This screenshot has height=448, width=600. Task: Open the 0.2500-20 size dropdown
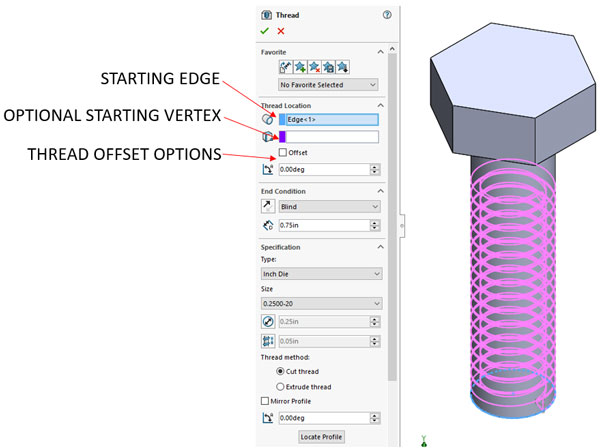click(321, 304)
